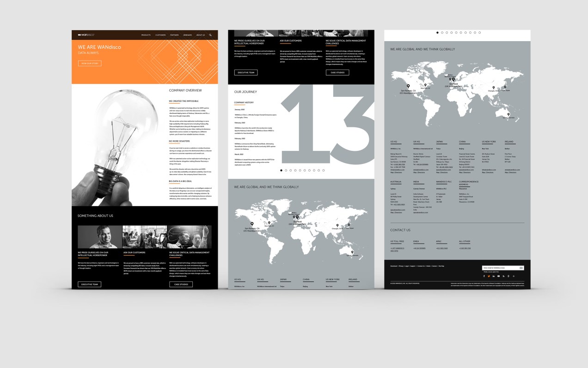Click the YouTube icon in footer
588x368 pixels.
498,276
